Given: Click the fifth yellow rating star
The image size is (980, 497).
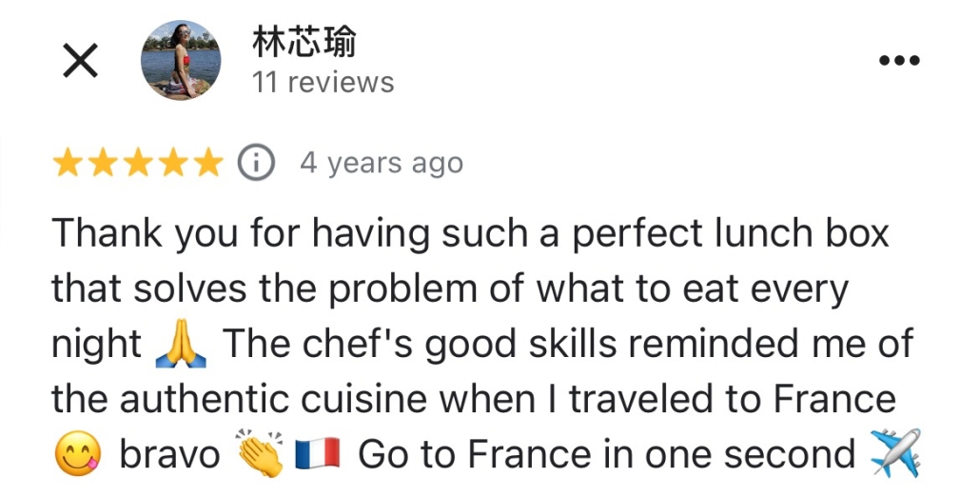Looking at the screenshot, I should click(x=208, y=164).
